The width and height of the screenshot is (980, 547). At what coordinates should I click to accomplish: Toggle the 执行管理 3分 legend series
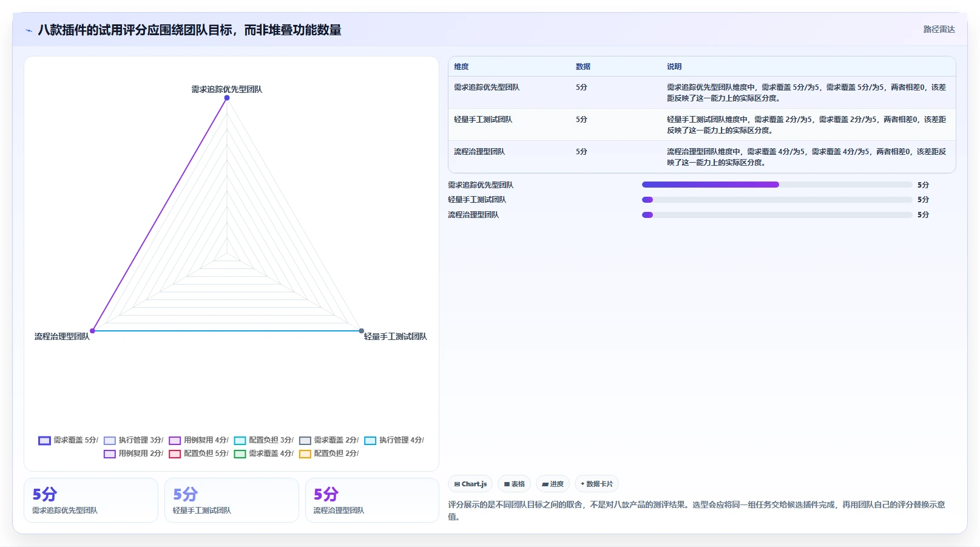pos(133,440)
